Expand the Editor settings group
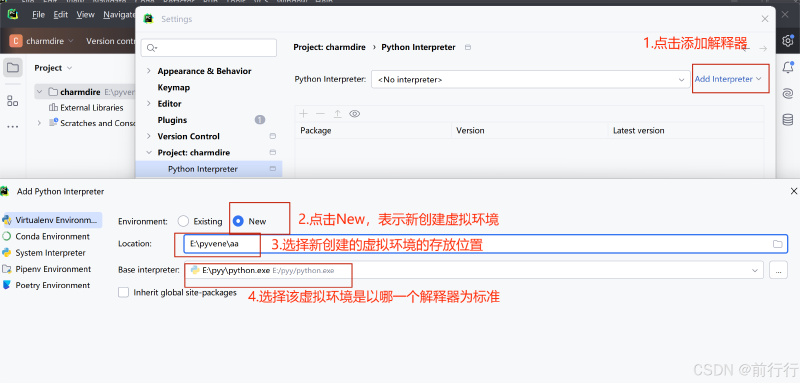Image resolution: width=800 pixels, height=383 pixels. (148, 104)
